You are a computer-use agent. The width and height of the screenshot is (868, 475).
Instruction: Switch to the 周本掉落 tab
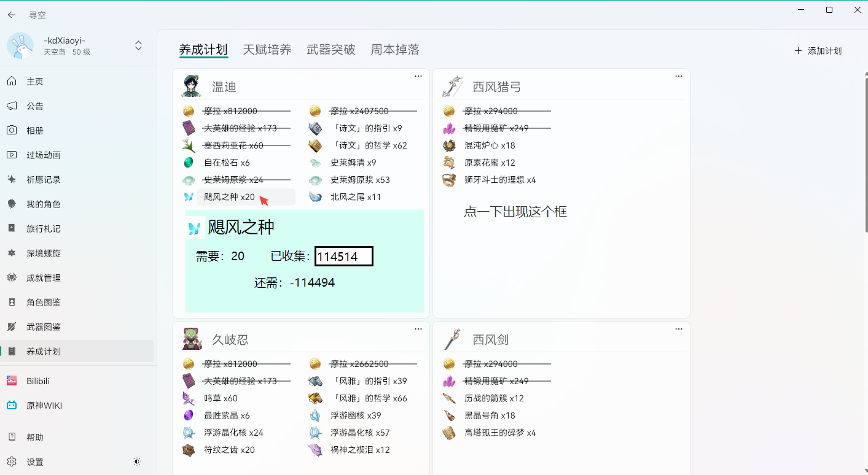coord(395,50)
